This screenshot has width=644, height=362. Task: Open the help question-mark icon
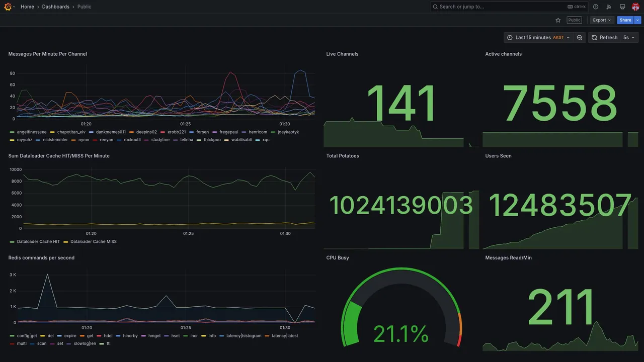(x=596, y=7)
